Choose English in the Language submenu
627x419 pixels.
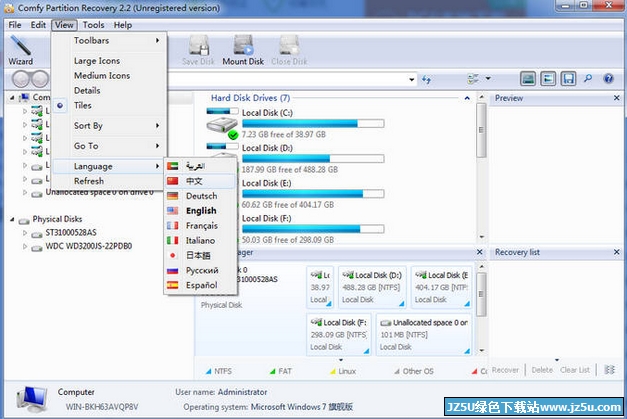200,211
